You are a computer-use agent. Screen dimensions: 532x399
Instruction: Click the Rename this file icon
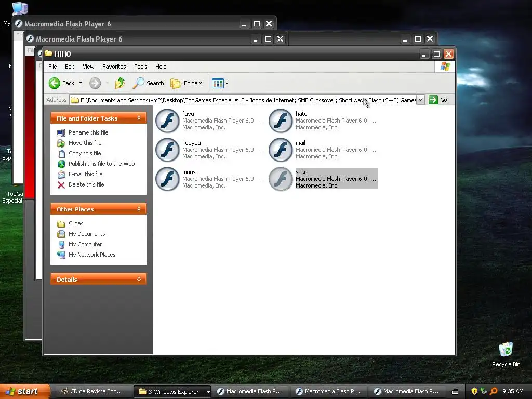click(x=61, y=132)
